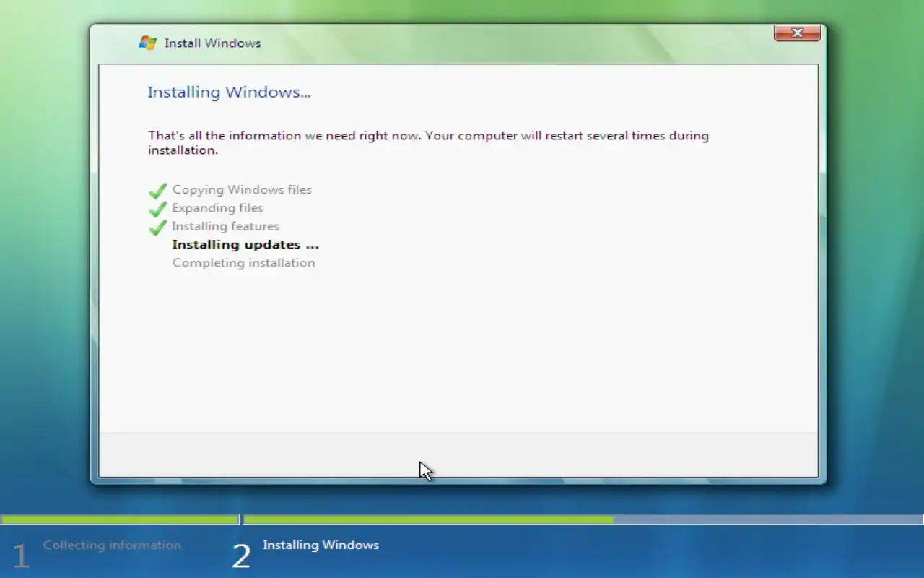The height and width of the screenshot is (578, 924).
Task: Click the stage number 1 at bottom
Action: click(x=20, y=556)
